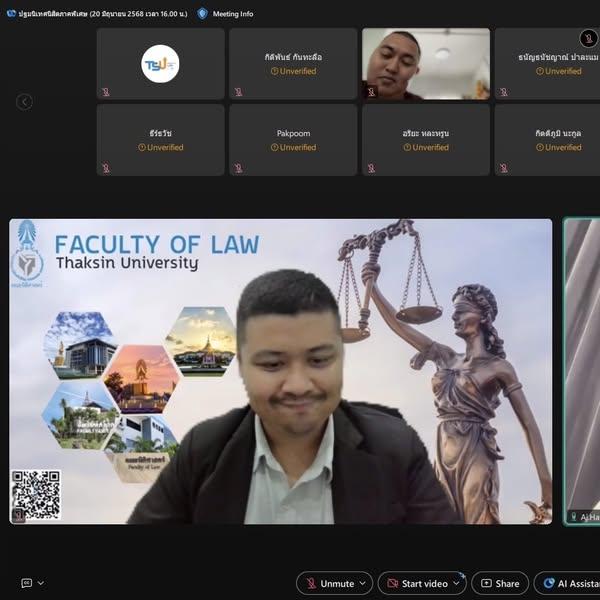Click muted mic icon on กิตติพันธ์ tile
600x600 pixels.
pos(238,92)
